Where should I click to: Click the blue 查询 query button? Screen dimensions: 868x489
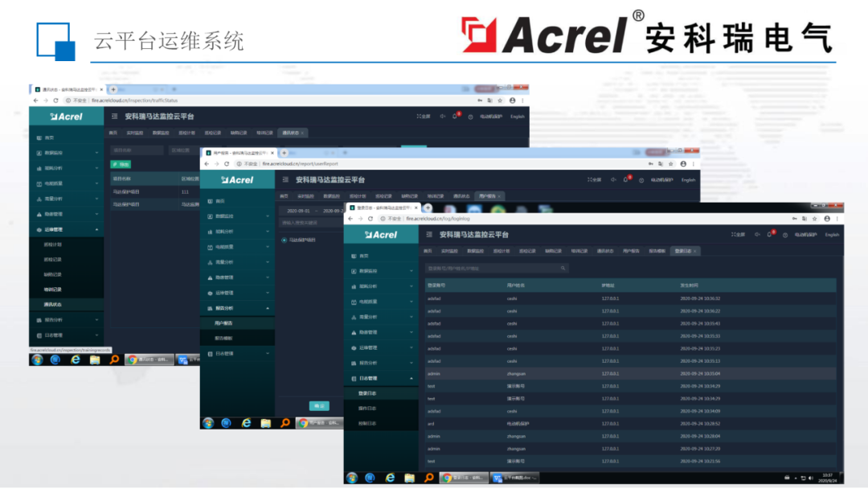click(x=318, y=405)
